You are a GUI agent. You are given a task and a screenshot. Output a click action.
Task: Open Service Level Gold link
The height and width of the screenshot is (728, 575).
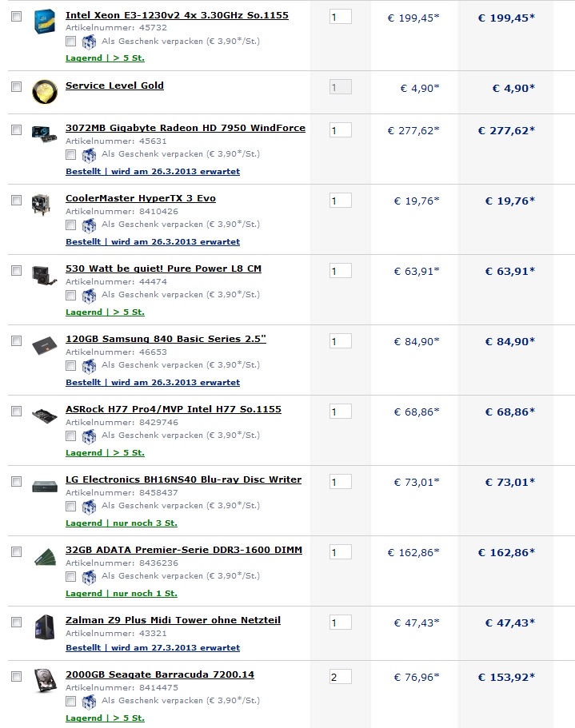pyautogui.click(x=114, y=86)
